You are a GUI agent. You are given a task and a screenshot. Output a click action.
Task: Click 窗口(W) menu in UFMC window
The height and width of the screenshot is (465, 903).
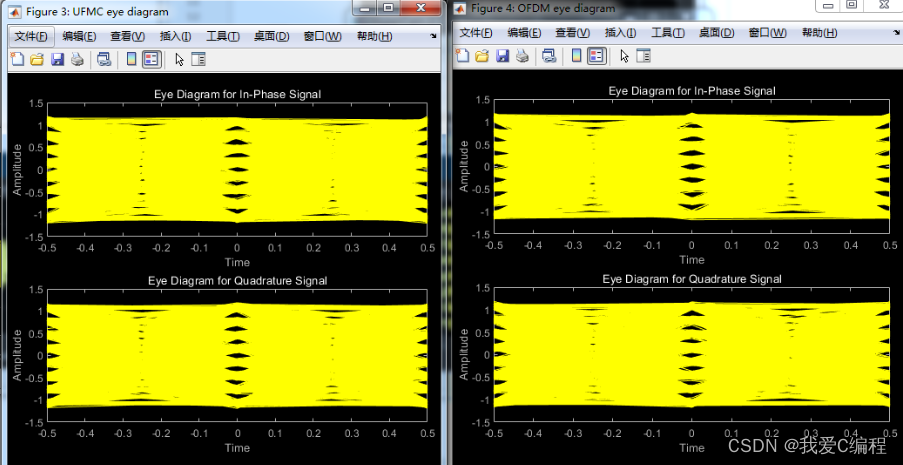320,36
